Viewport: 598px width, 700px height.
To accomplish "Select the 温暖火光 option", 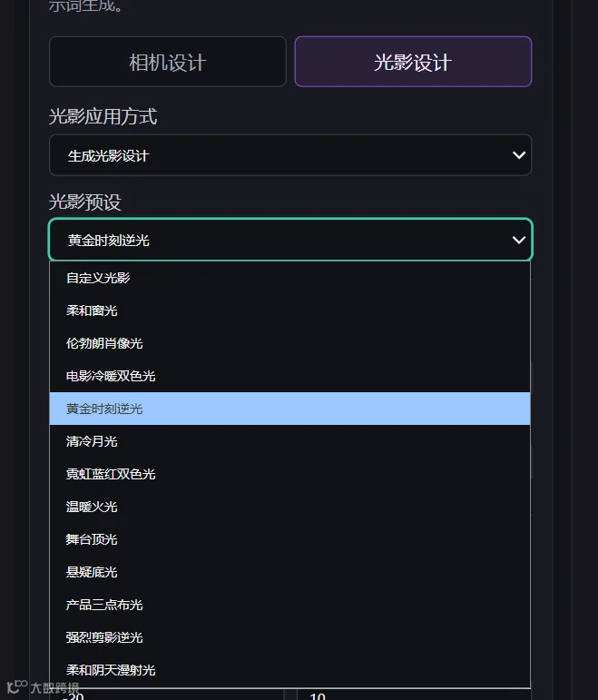I will (289, 507).
